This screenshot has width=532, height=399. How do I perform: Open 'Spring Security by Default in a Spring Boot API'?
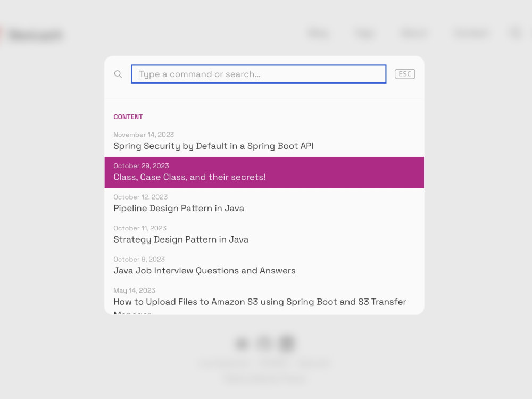264,141
